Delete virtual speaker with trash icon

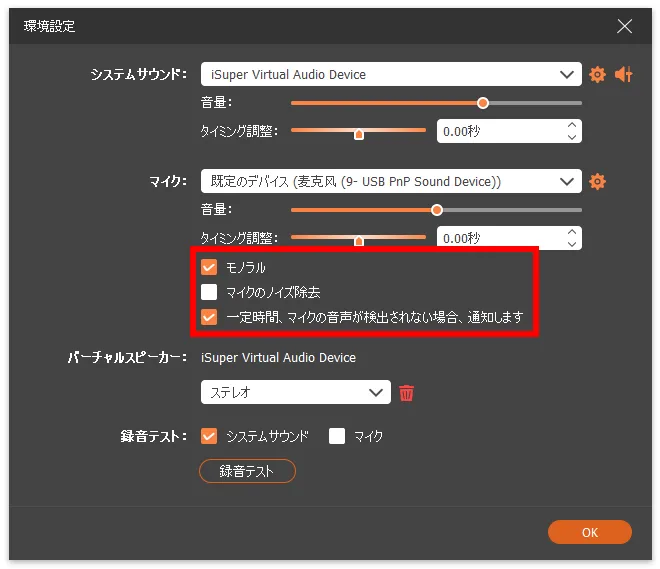[x=406, y=393]
